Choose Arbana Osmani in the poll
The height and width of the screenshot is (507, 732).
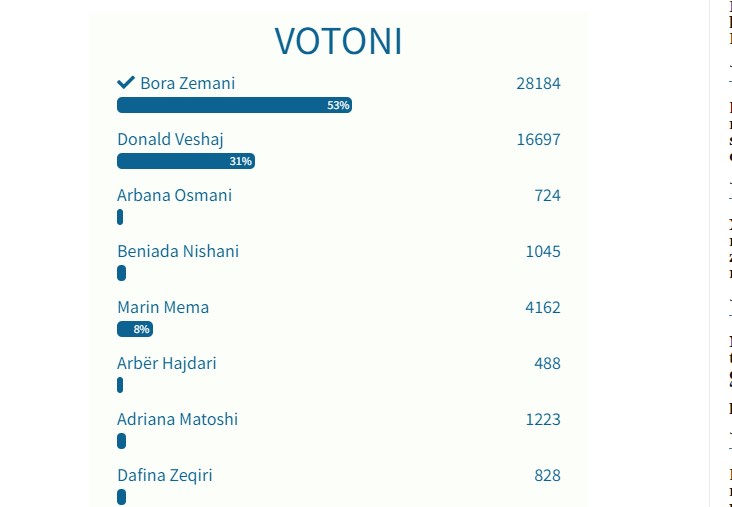[174, 195]
